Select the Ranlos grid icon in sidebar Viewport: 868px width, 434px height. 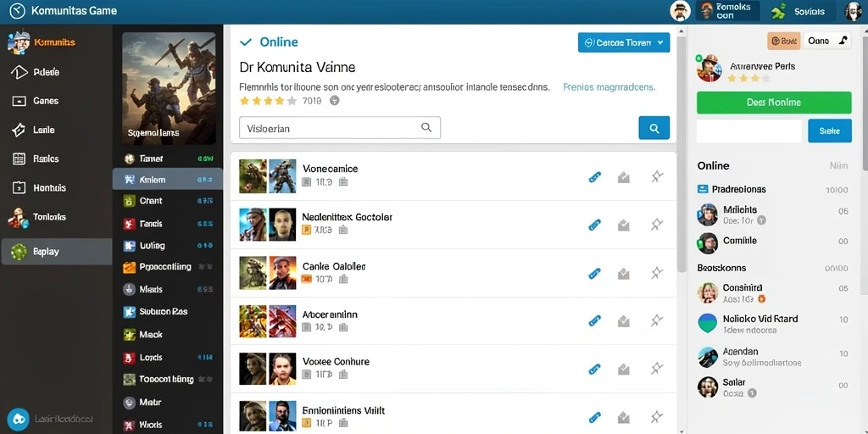click(19, 159)
